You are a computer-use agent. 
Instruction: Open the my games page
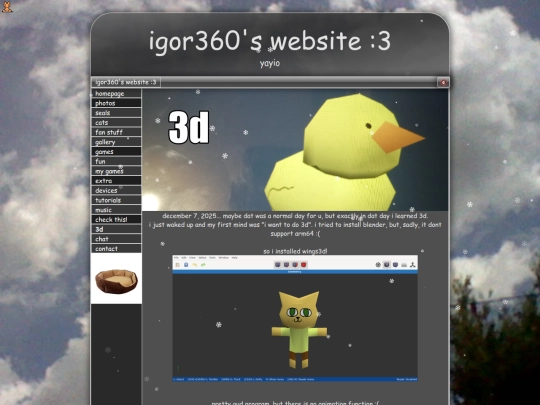(x=116, y=171)
